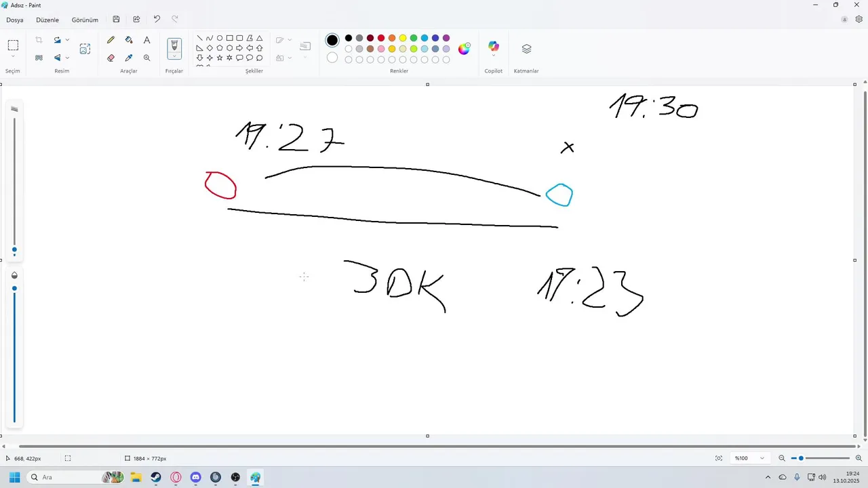Image resolution: width=868 pixels, height=488 pixels.
Task: Open the Fırçalar brushes dropdown
Action: click(174, 56)
